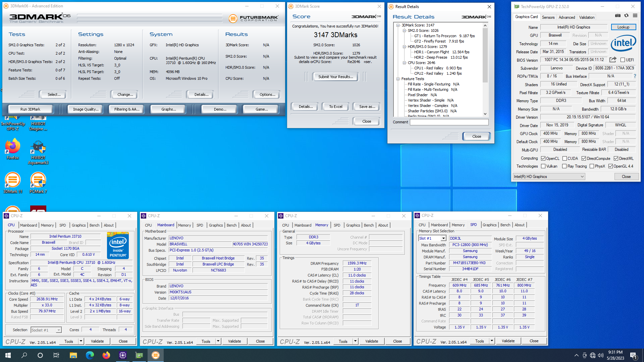Switch to GPU-Z on the taskbar
This screenshot has width=644, height=362.
pyautogui.click(x=139, y=355)
